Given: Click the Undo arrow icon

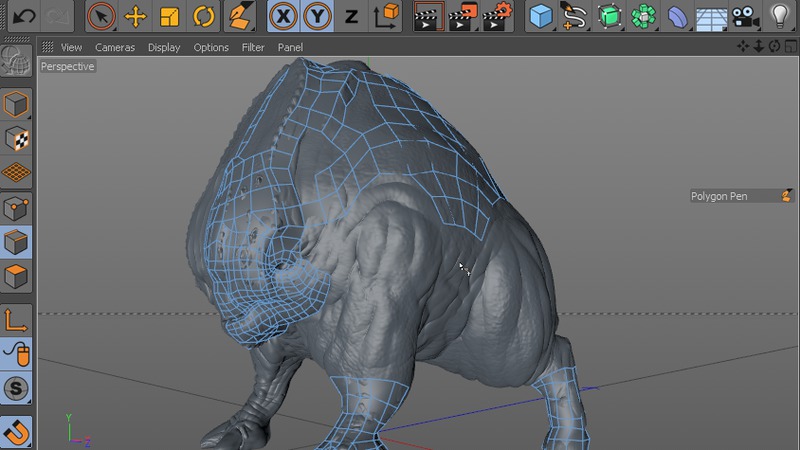Looking at the screenshot, I should click(25, 16).
